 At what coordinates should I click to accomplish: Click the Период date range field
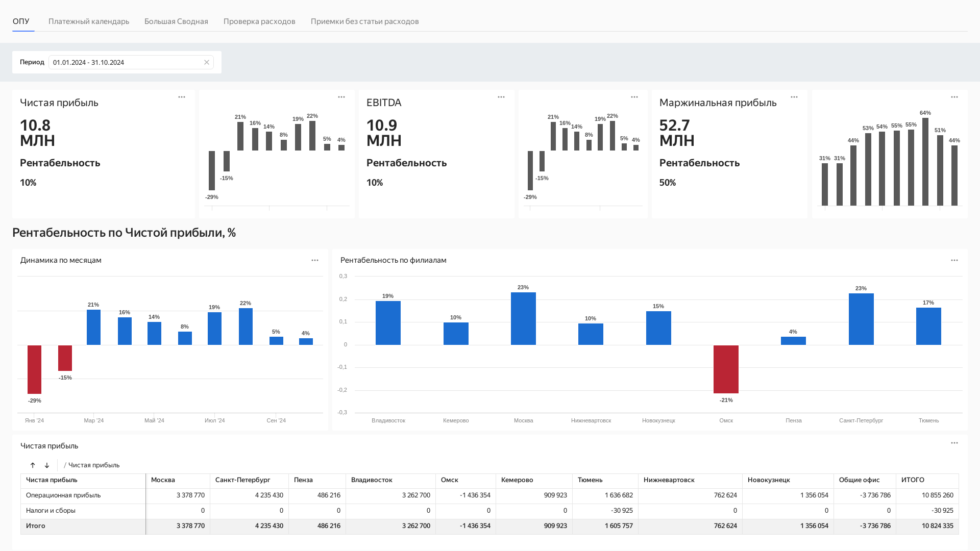131,62
